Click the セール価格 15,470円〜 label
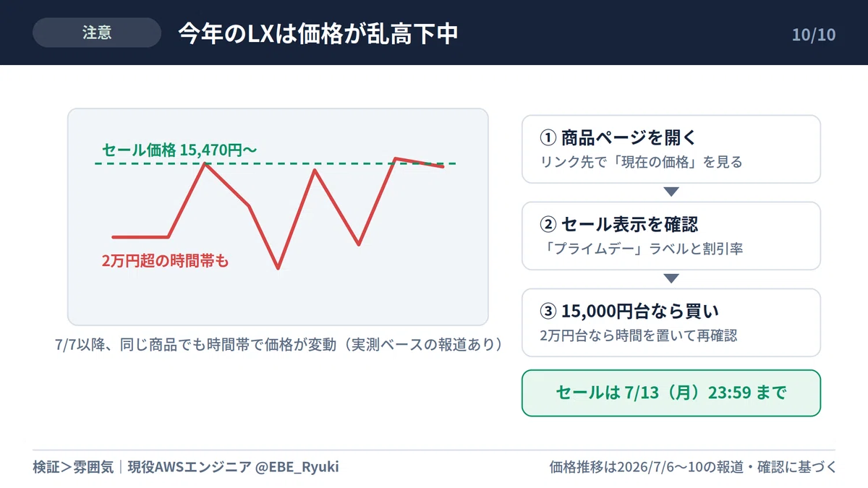 [179, 150]
